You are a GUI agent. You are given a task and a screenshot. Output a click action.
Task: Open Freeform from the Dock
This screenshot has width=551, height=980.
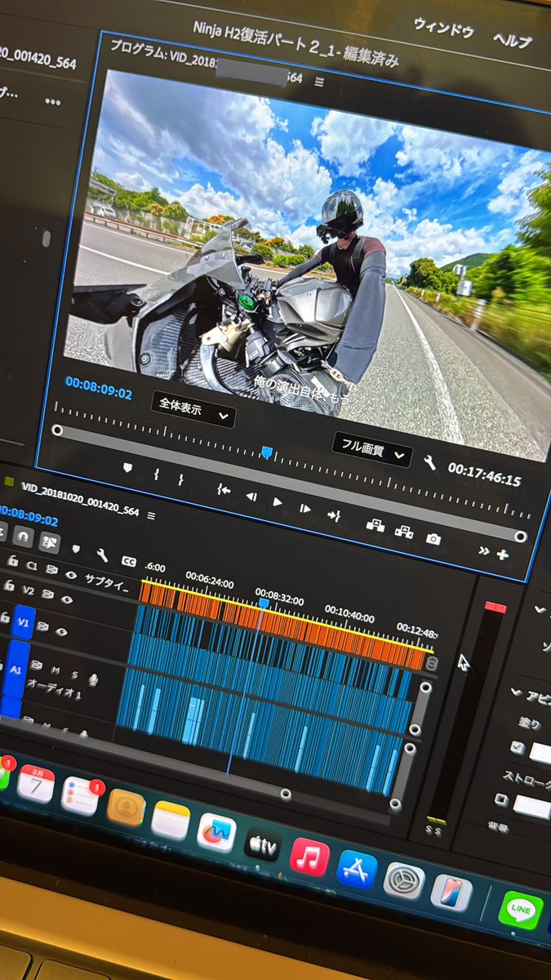(x=217, y=833)
